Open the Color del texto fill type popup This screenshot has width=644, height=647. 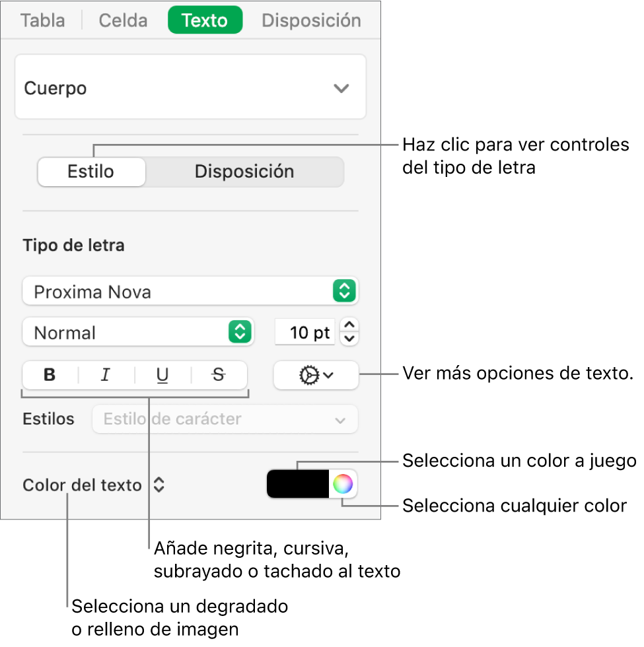pyautogui.click(x=94, y=485)
